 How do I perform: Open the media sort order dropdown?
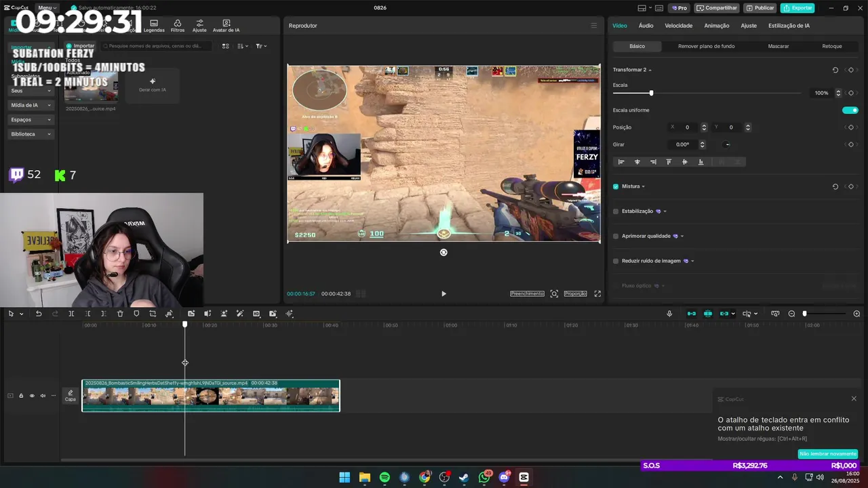click(x=243, y=46)
